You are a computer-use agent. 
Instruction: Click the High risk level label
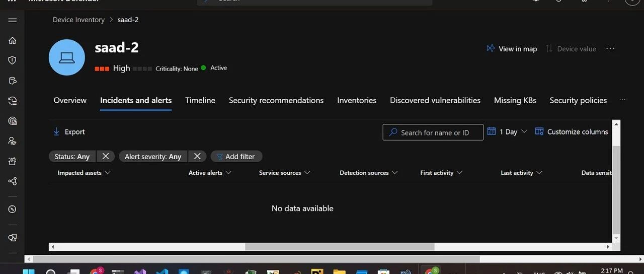121,68
